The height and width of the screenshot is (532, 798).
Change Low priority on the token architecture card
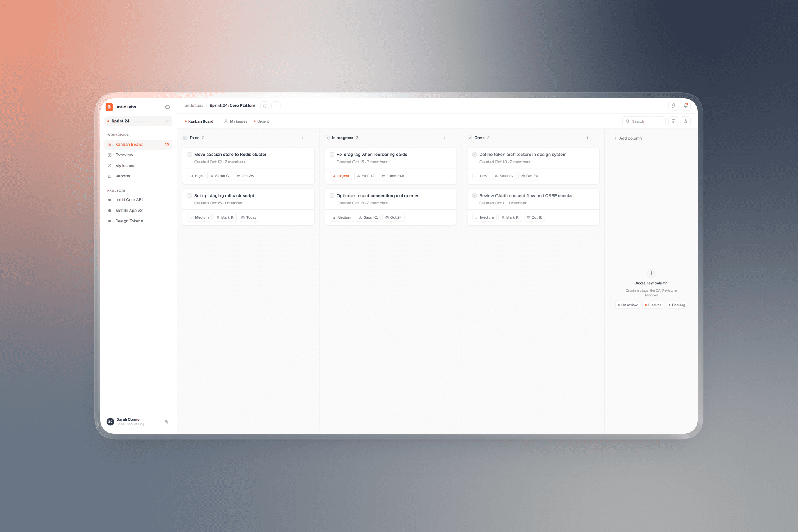[481, 176]
